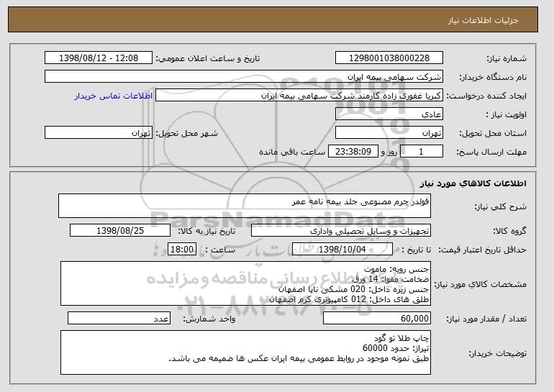Screen dimensions: 554x392
Task: Click the label استان محل تحویل
Action: pos(493,133)
